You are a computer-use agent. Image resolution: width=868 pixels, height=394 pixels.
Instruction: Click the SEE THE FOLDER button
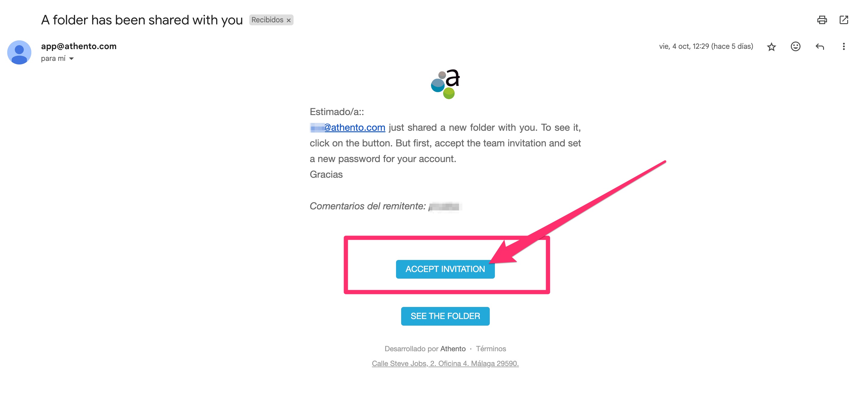pos(445,316)
